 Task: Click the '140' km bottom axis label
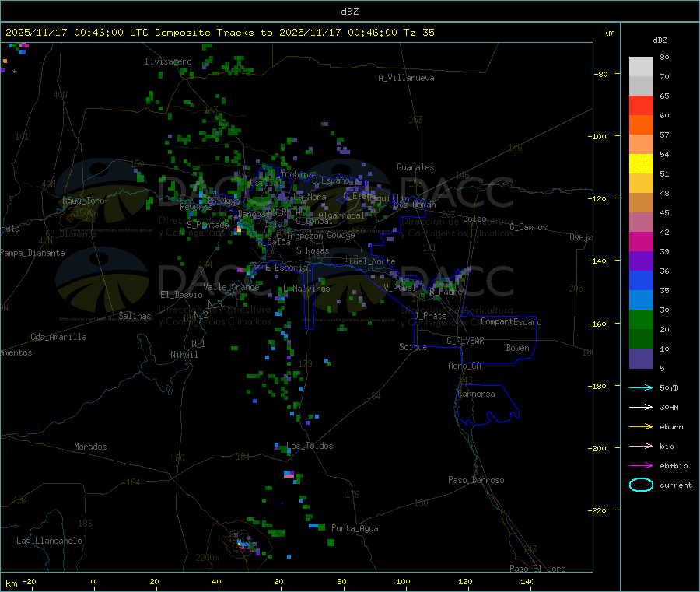527,581
